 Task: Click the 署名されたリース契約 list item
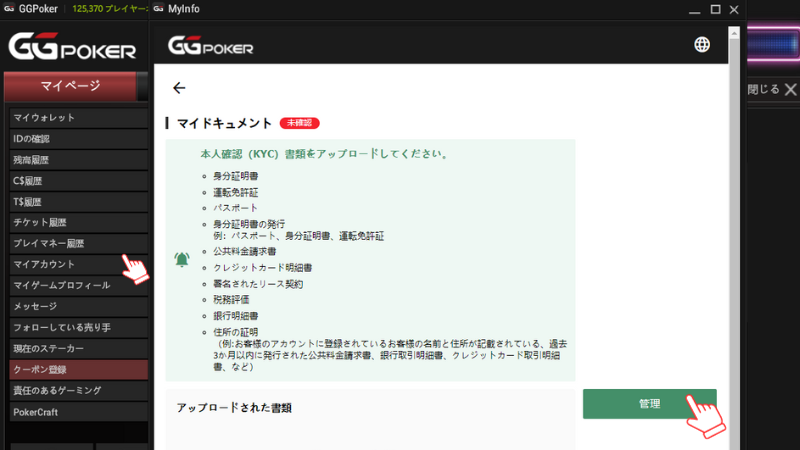tap(258, 284)
